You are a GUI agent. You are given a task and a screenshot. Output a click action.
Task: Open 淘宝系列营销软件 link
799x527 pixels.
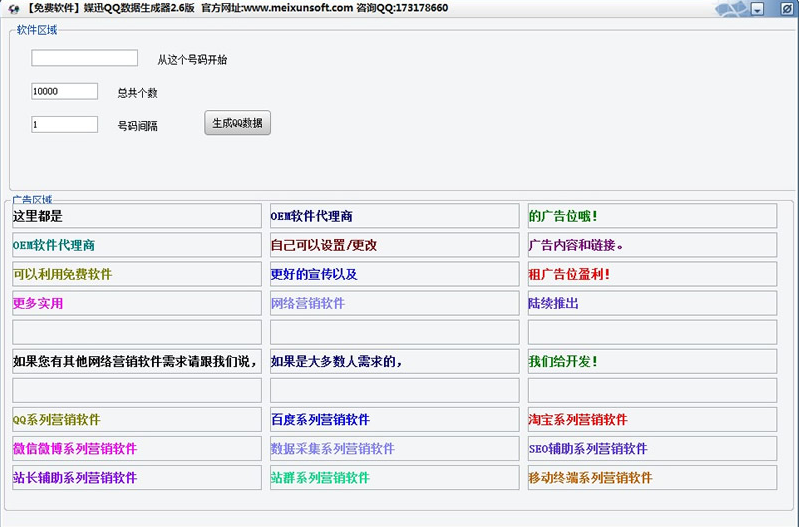tap(653, 419)
